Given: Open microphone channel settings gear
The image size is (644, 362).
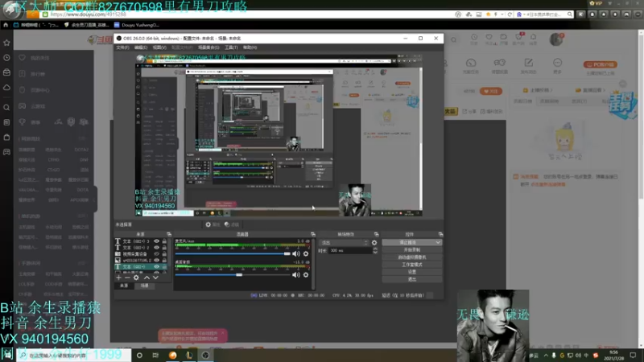Looking at the screenshot, I should (306, 253).
